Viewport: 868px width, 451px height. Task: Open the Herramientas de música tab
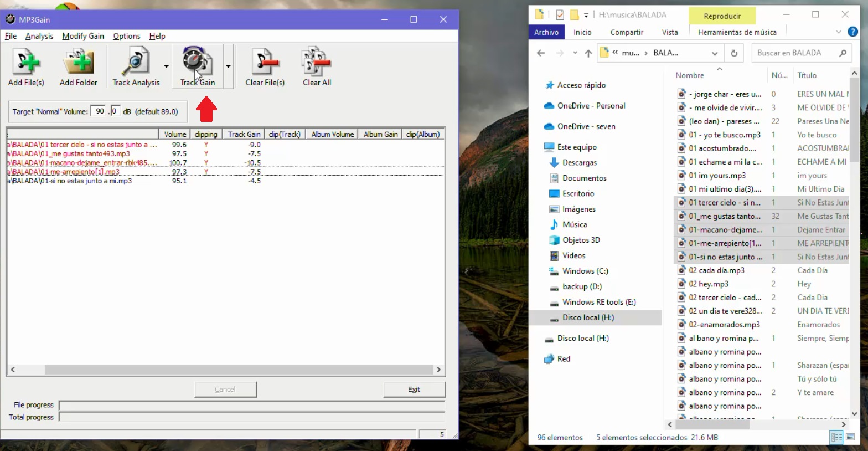(x=737, y=32)
